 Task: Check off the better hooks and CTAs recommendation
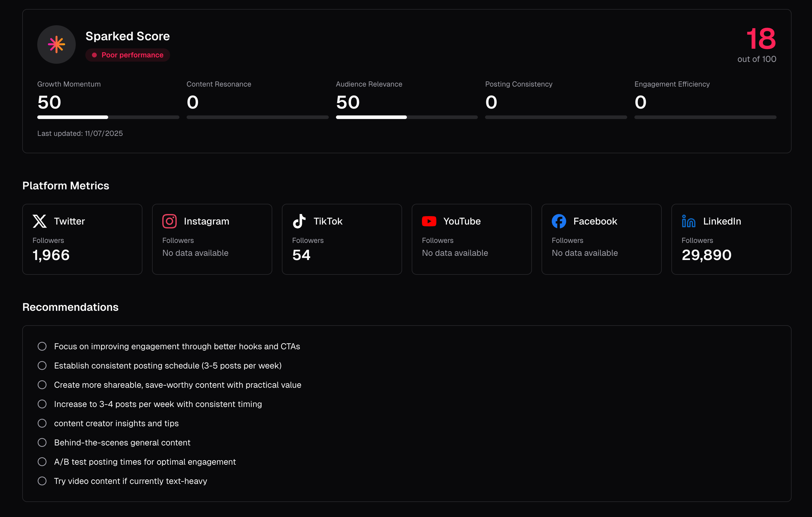point(42,346)
